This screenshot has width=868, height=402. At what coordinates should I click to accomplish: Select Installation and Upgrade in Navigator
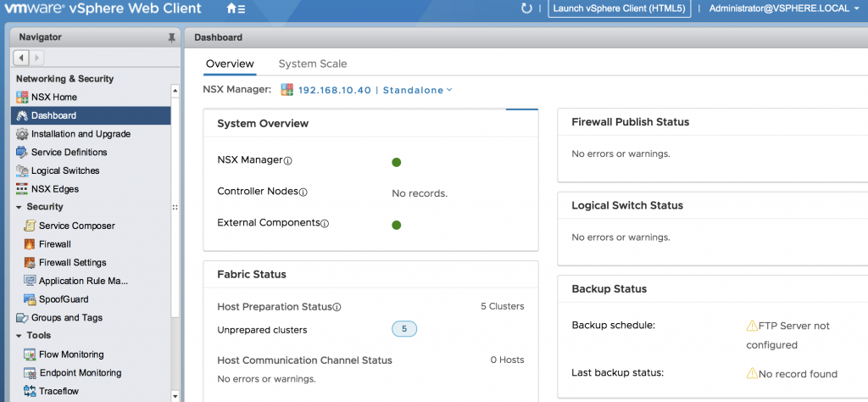pyautogui.click(x=81, y=134)
